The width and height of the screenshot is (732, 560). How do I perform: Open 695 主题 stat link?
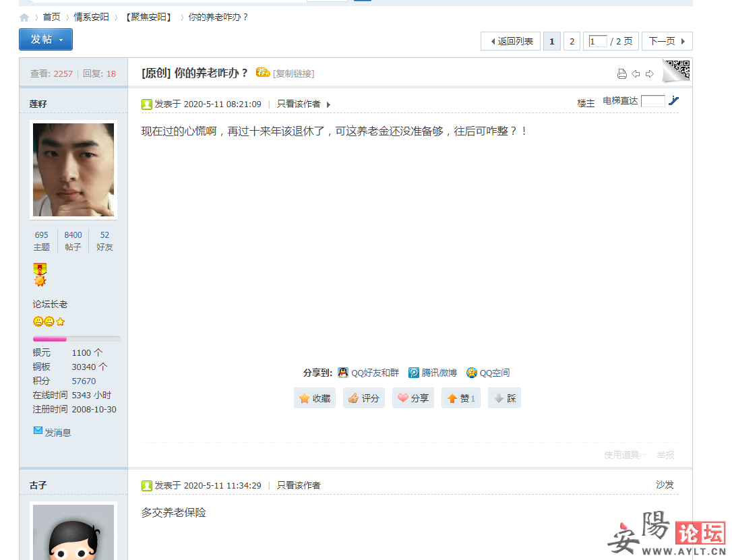[x=42, y=241]
